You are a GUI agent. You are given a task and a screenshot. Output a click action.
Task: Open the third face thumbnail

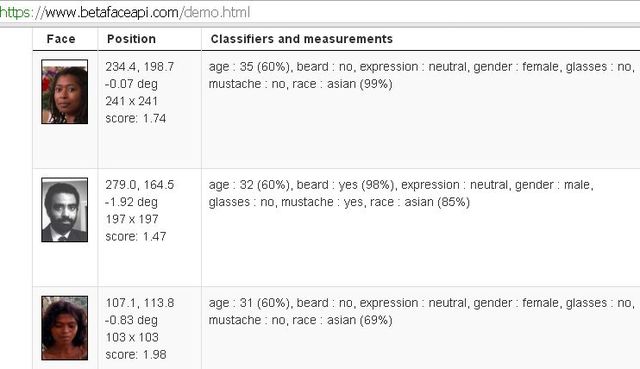[64, 328]
